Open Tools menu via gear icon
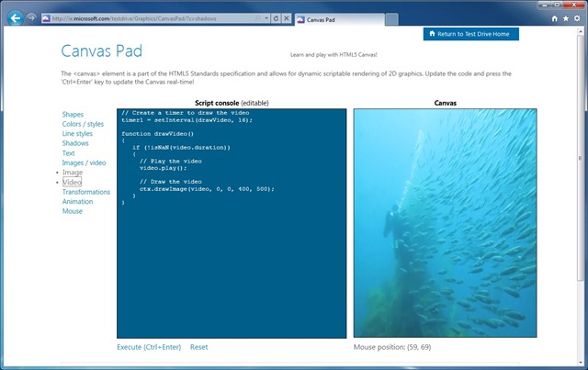588x370 pixels. (577, 18)
